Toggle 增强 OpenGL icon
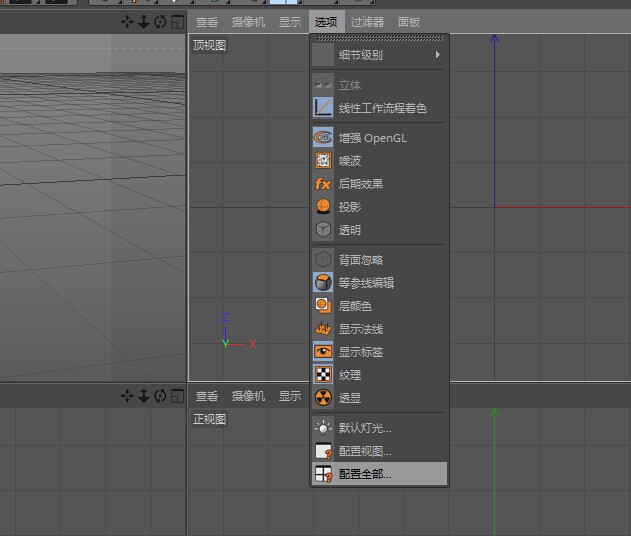 323,138
